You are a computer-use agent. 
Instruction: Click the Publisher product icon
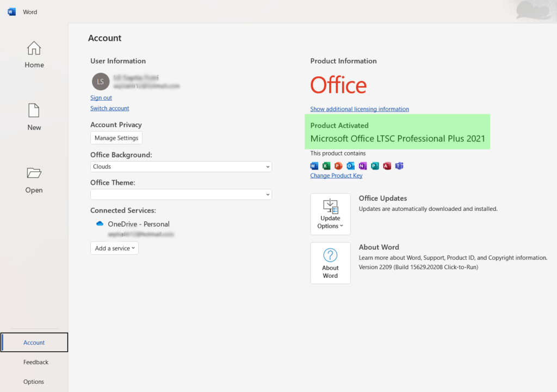pyautogui.click(x=375, y=166)
